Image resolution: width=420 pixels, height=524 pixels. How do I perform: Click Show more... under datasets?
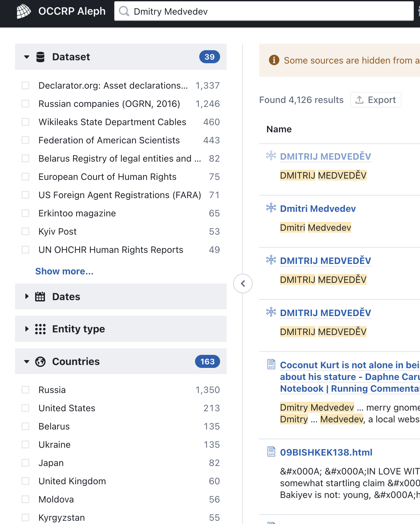pos(64,271)
